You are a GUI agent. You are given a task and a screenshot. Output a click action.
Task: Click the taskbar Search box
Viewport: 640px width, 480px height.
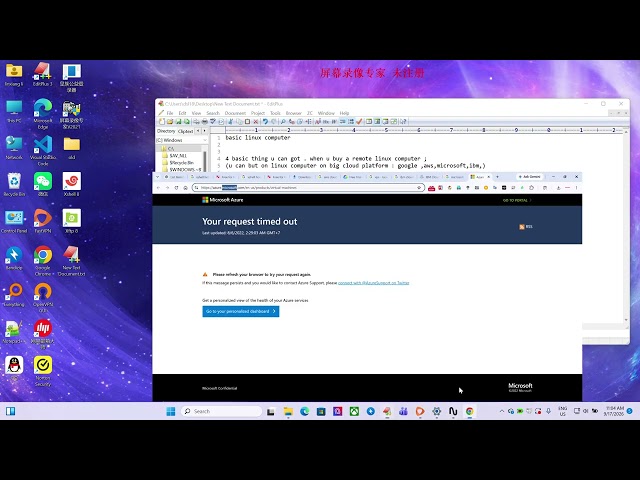click(222, 411)
